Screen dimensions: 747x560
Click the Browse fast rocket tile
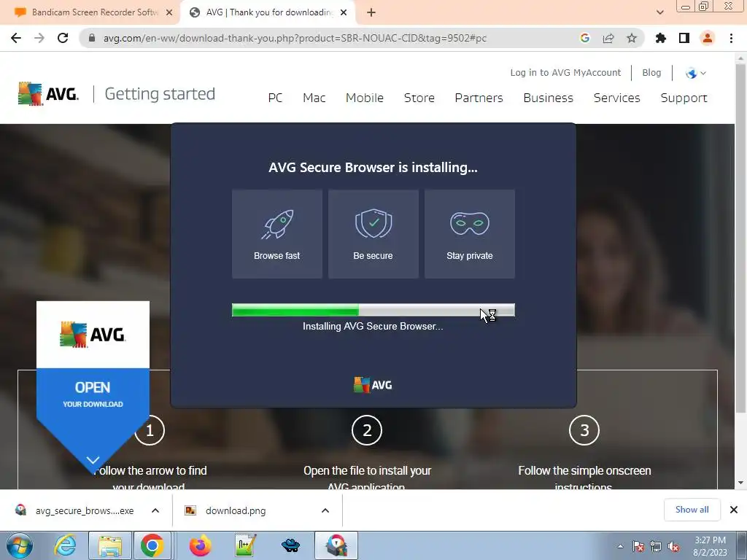point(276,234)
